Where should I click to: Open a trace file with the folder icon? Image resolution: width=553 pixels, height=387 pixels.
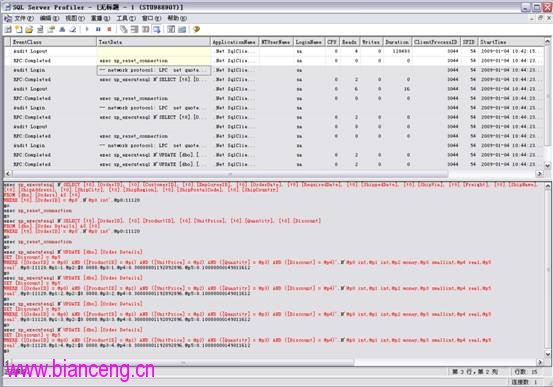point(29,30)
